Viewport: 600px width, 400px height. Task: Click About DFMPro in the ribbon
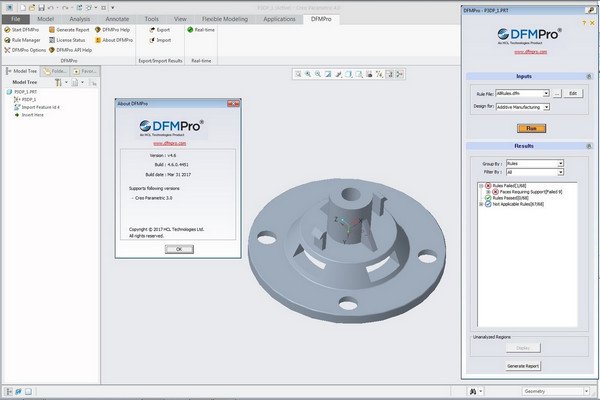click(114, 40)
